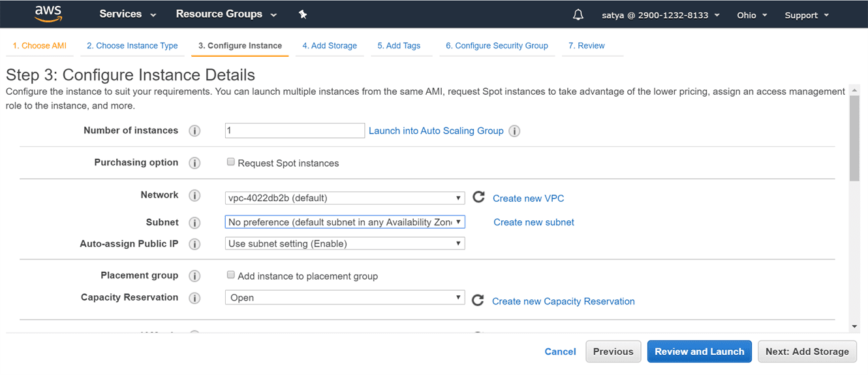
Task: Click the pin shortcut icon in navbar
Action: [x=303, y=14]
